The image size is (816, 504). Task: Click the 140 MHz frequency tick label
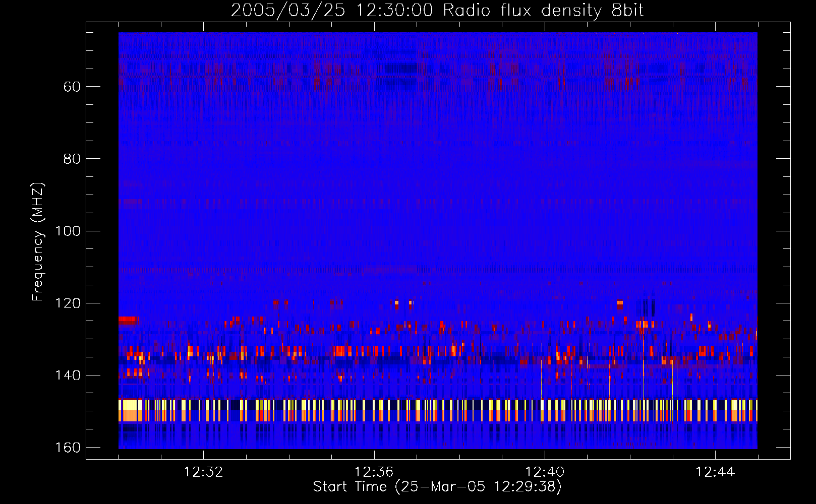coord(68,375)
